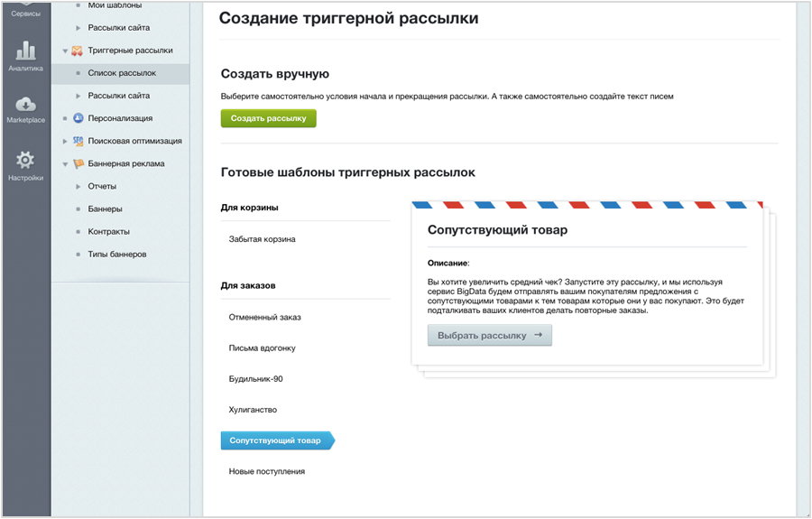Click the Готовые шаблоны триггерных рассылок heading
This screenshot has height=519, width=812.
point(348,172)
